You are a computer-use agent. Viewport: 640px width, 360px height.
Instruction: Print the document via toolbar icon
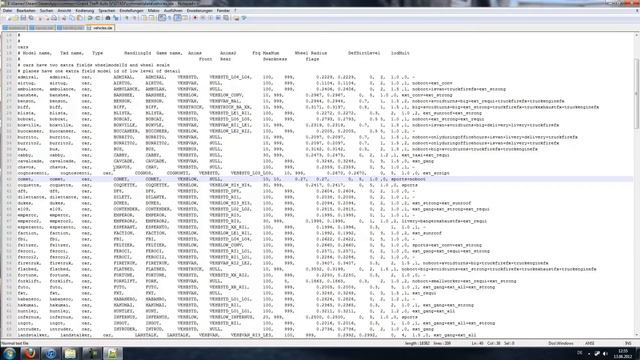pyautogui.click(x=54, y=18)
